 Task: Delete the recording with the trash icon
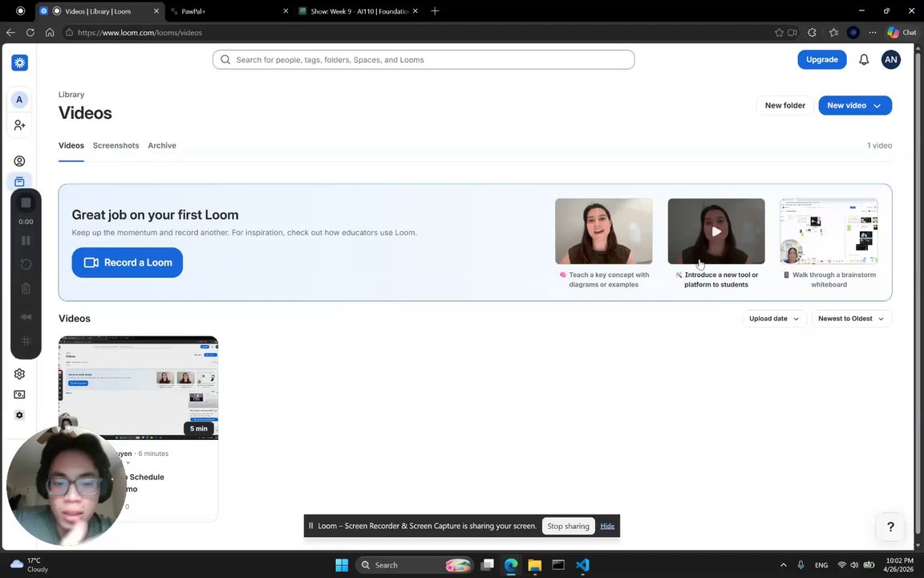click(x=26, y=288)
